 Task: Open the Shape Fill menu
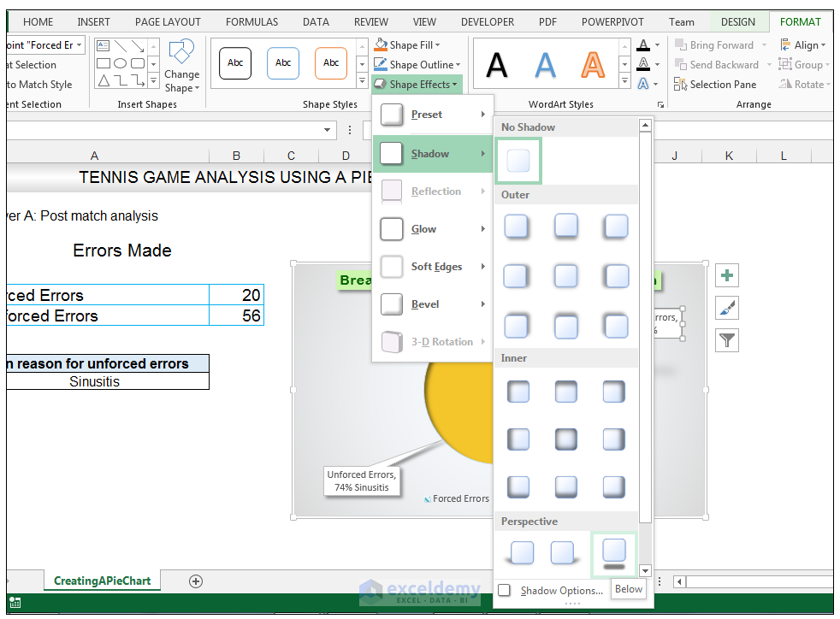407,45
